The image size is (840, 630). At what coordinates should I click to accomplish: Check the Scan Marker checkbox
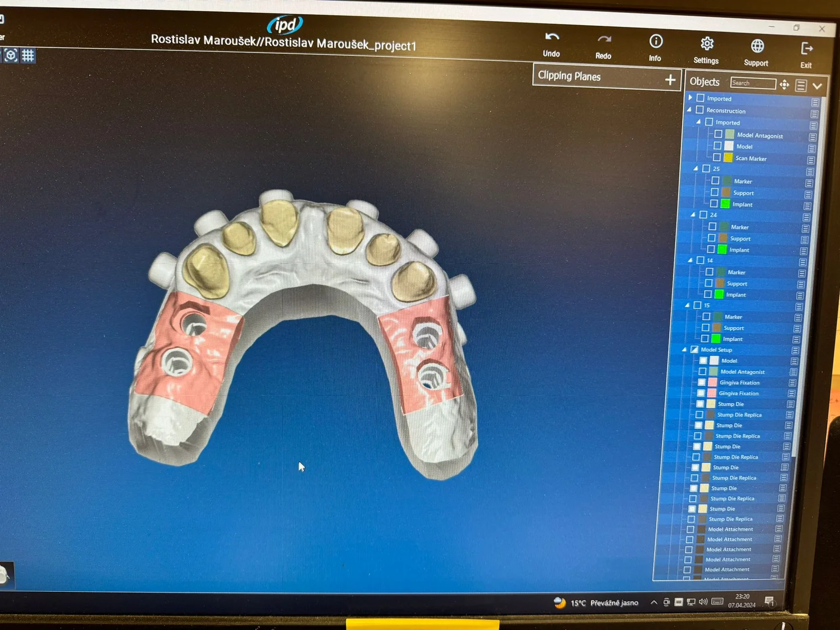tap(717, 157)
